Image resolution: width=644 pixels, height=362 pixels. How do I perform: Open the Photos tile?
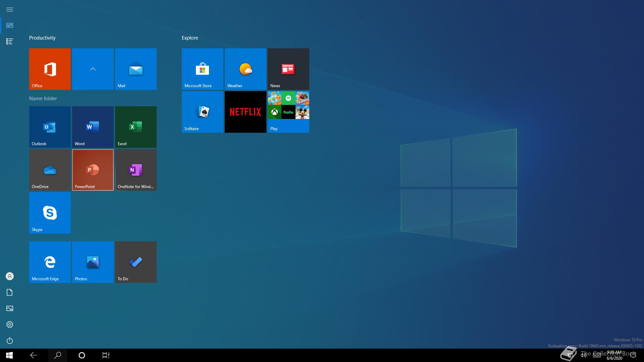[x=93, y=262]
